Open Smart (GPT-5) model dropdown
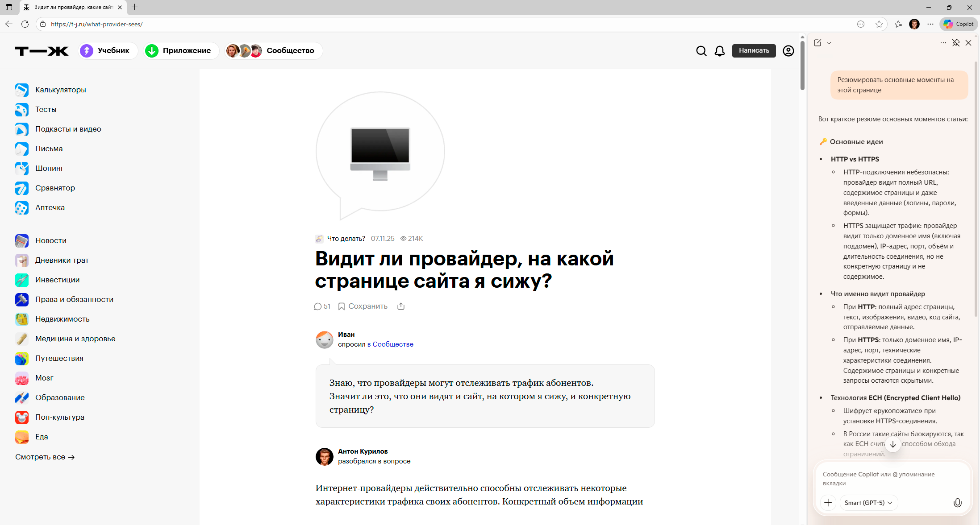 pyautogui.click(x=868, y=503)
